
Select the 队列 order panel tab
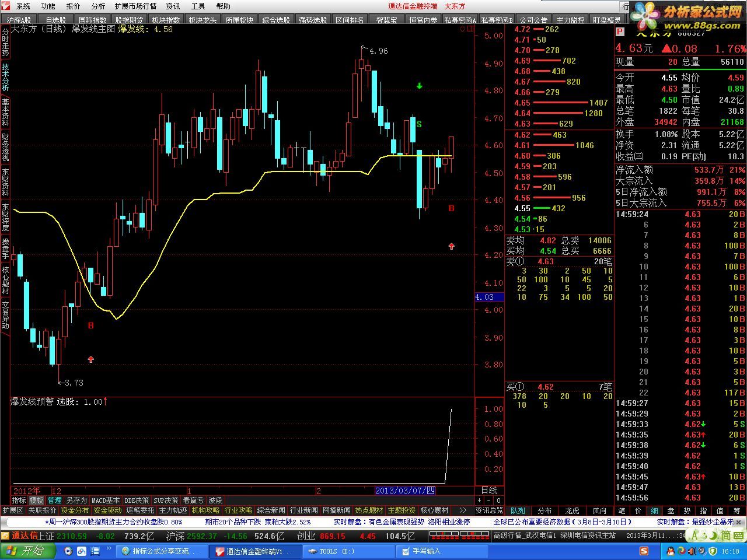pos(518,510)
